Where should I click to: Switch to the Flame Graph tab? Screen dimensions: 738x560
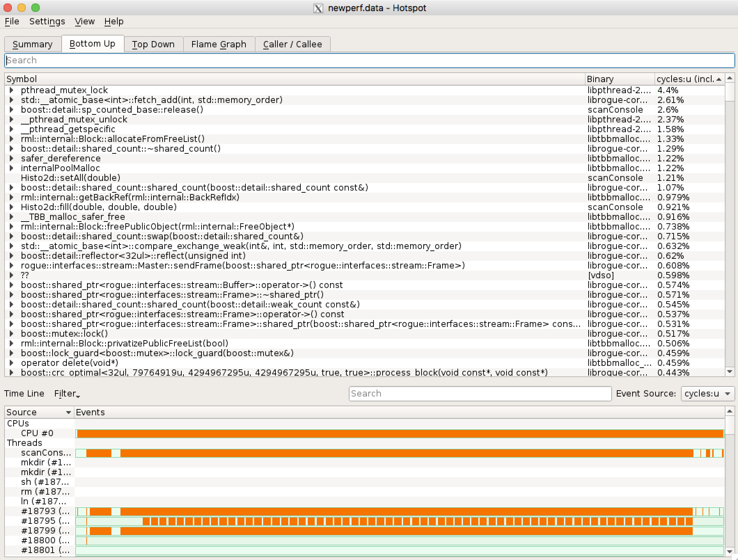(219, 44)
